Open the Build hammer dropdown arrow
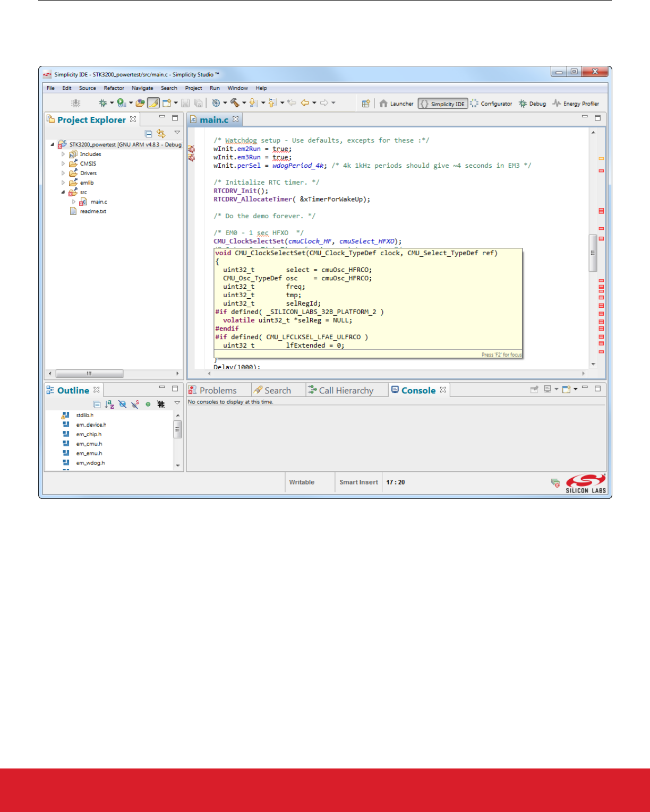 [244, 103]
